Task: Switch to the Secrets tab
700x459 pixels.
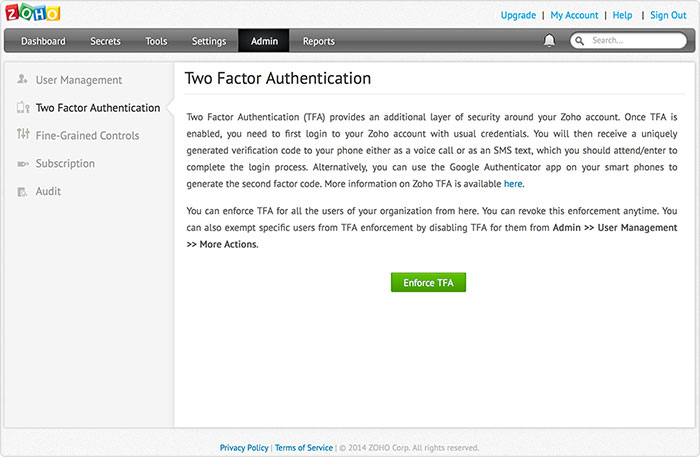Action: (105, 41)
